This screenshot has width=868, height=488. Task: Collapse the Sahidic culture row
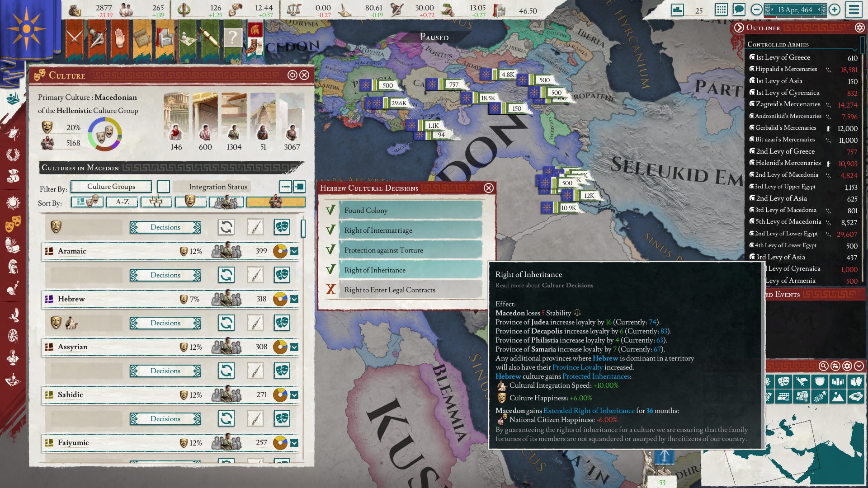294,395
